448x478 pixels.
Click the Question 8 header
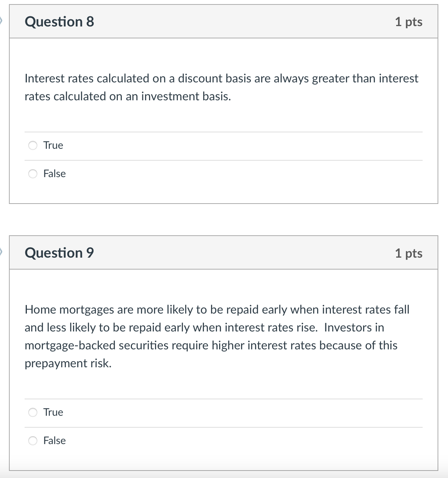59,22
